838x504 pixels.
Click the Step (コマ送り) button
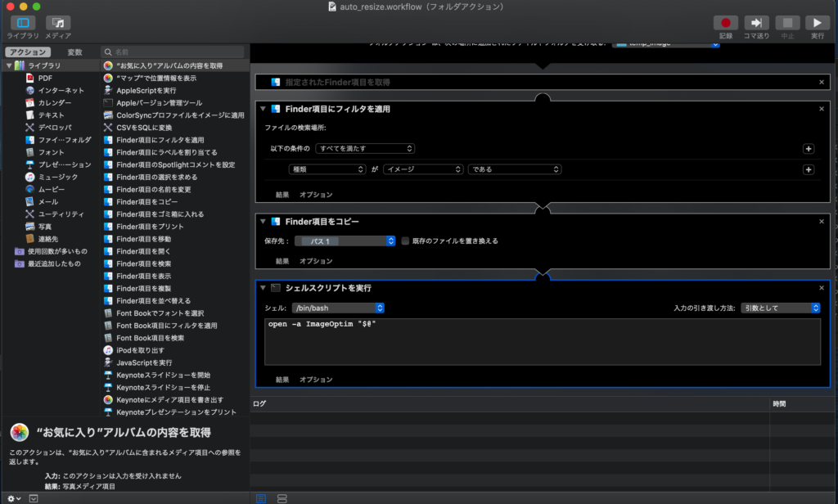(x=757, y=23)
